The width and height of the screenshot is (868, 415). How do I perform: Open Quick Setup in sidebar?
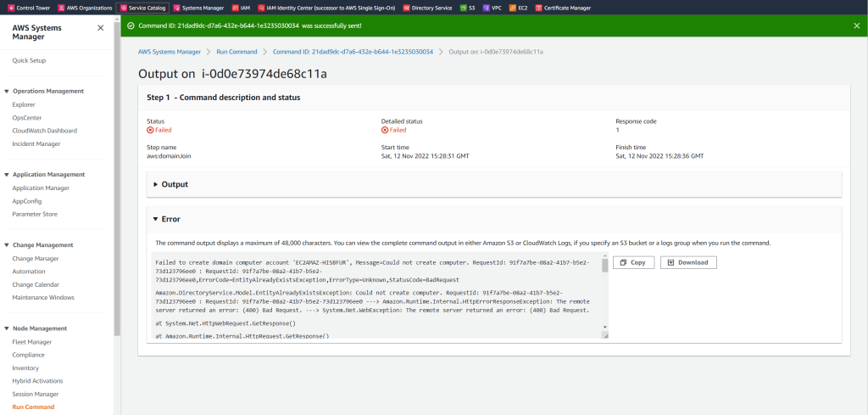tap(30, 60)
